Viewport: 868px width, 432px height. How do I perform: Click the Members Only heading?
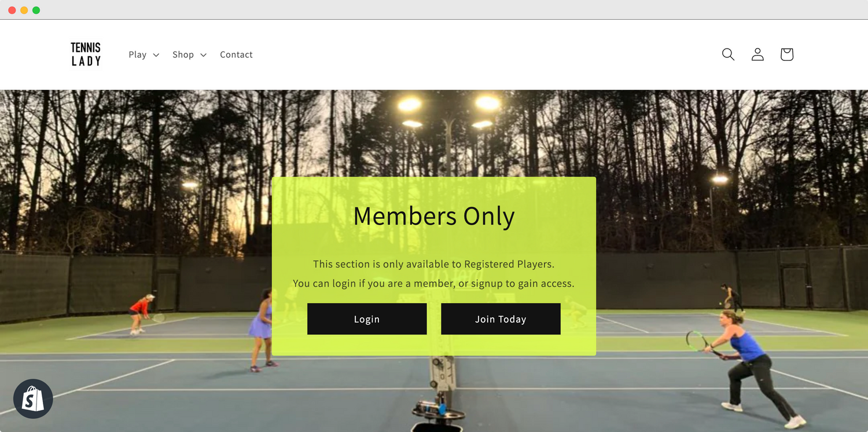click(434, 216)
